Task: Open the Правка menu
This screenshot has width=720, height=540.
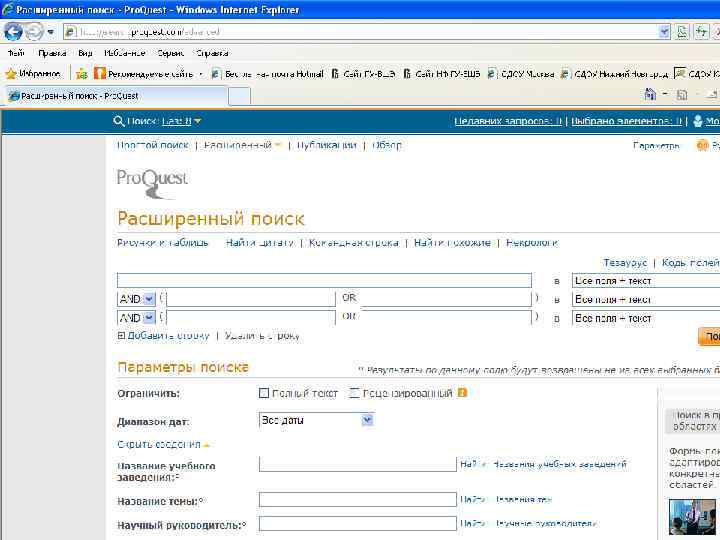Action: click(x=52, y=53)
